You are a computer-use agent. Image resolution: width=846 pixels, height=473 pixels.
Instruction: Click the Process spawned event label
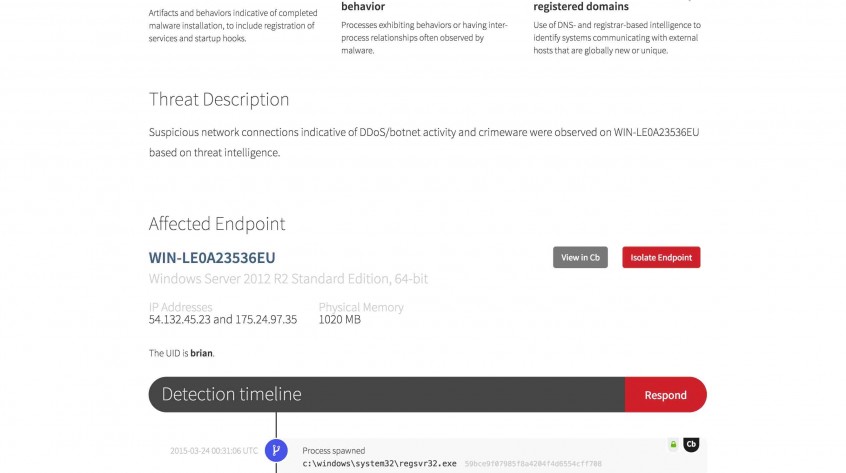click(x=334, y=451)
